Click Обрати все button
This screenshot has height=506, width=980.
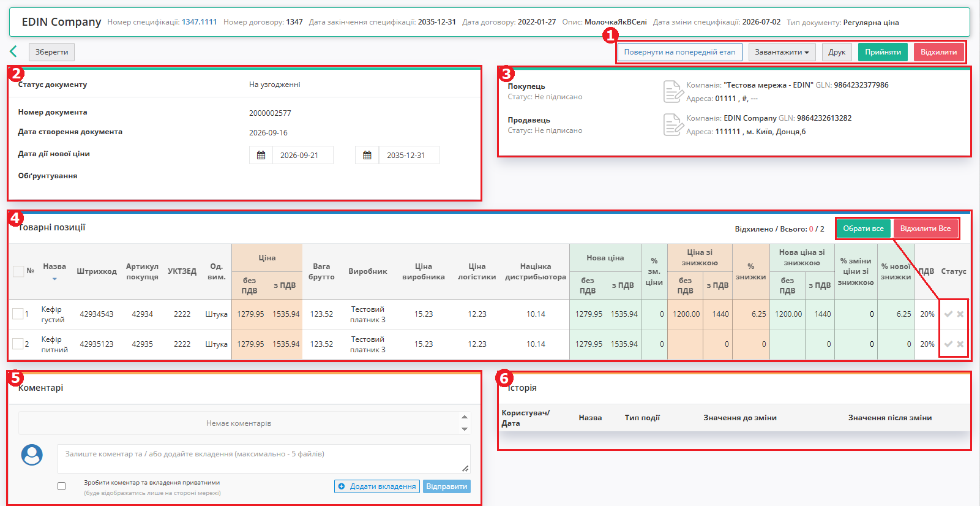863,228
